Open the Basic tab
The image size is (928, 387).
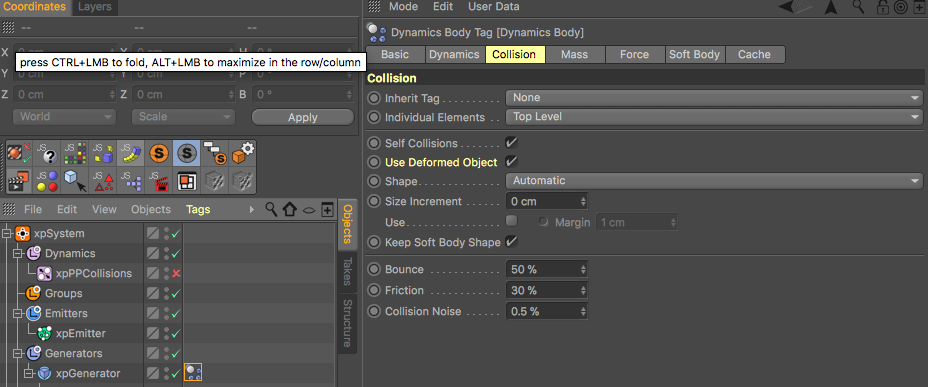pos(395,54)
